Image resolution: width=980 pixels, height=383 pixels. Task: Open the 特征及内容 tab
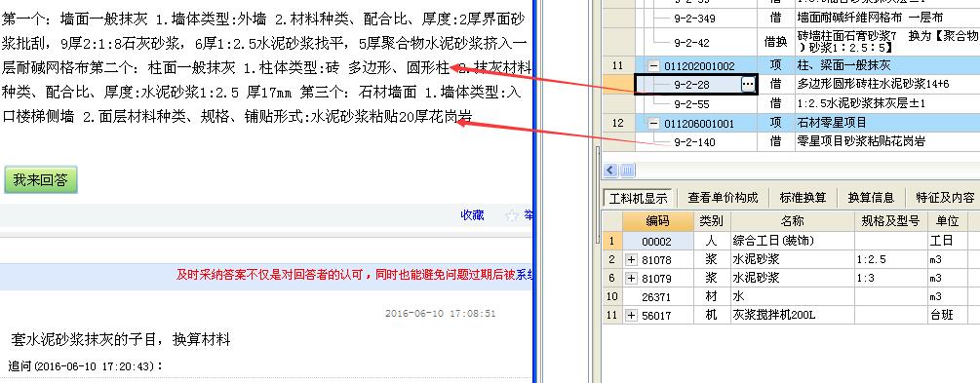[945, 198]
